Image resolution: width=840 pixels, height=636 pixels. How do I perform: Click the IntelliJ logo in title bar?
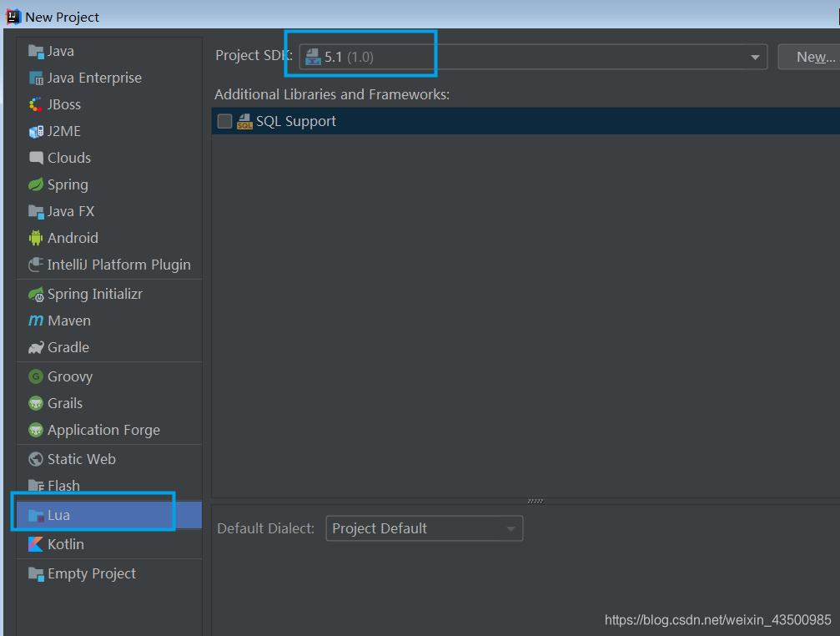[x=13, y=17]
